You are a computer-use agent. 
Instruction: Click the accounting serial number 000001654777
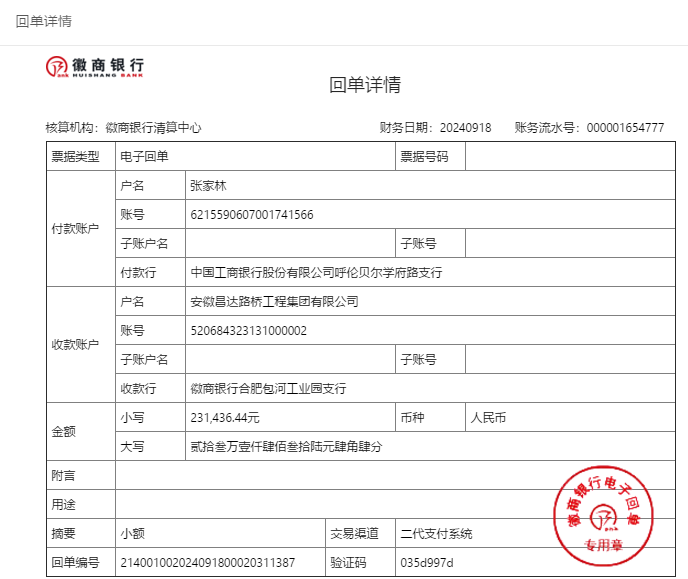point(625,128)
